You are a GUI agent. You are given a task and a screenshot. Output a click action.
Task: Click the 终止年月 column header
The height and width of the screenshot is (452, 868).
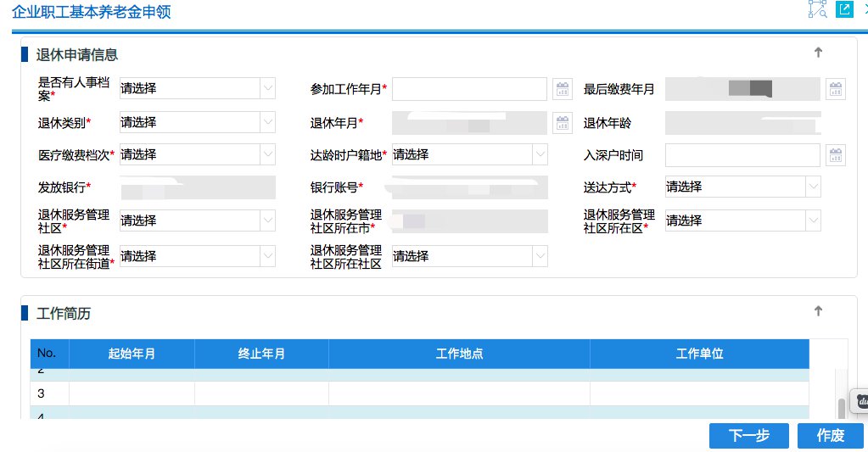point(261,354)
